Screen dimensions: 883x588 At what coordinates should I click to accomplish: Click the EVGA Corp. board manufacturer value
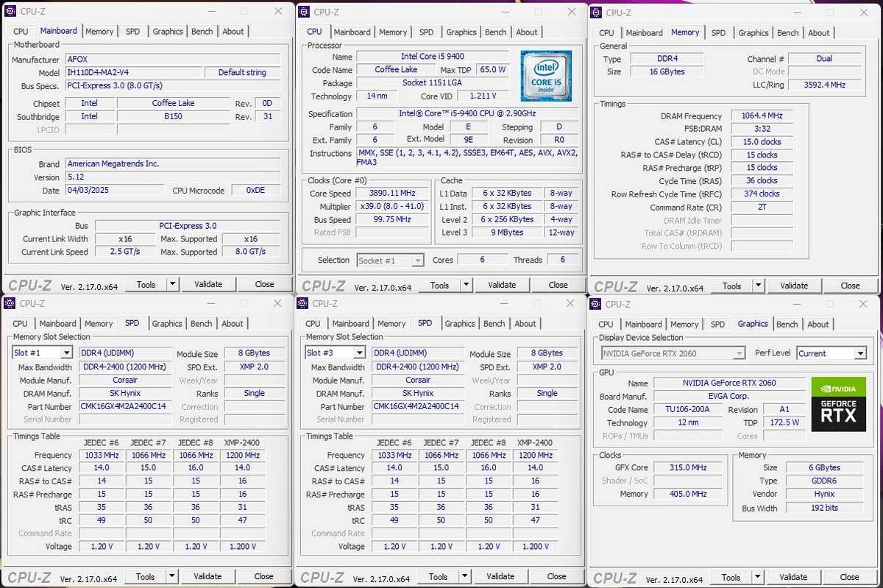point(728,397)
